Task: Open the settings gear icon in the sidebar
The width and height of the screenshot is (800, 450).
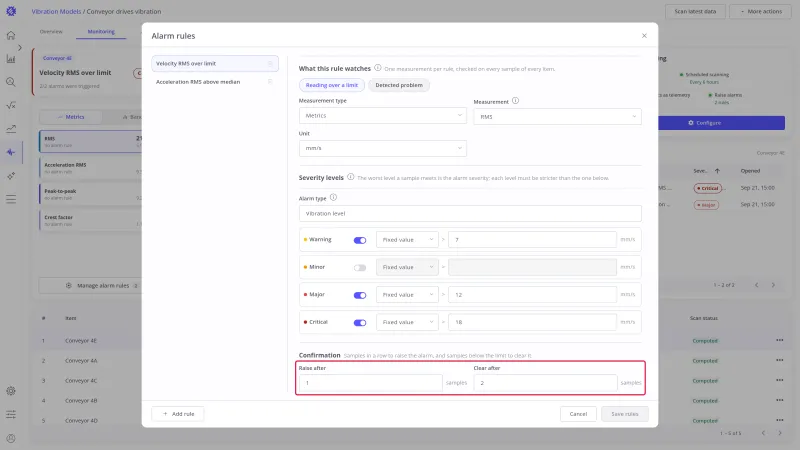Action: pyautogui.click(x=11, y=391)
